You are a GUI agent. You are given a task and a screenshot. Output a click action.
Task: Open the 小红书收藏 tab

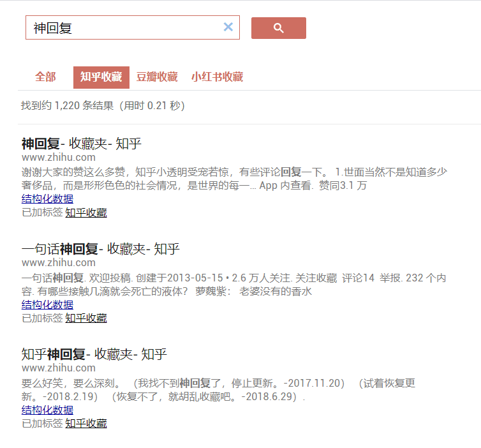217,77
